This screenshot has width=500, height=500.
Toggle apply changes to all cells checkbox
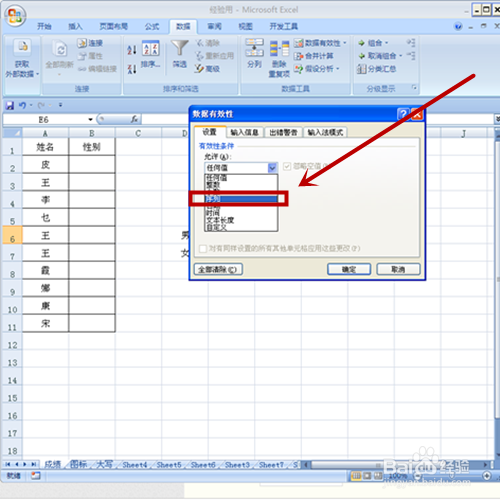click(x=203, y=249)
